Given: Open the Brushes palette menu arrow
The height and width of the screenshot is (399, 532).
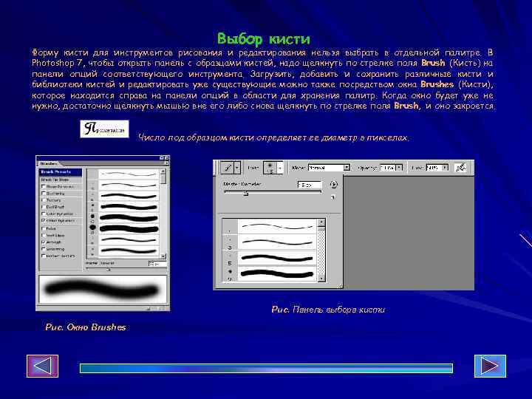Looking at the screenshot, I should click(166, 163).
